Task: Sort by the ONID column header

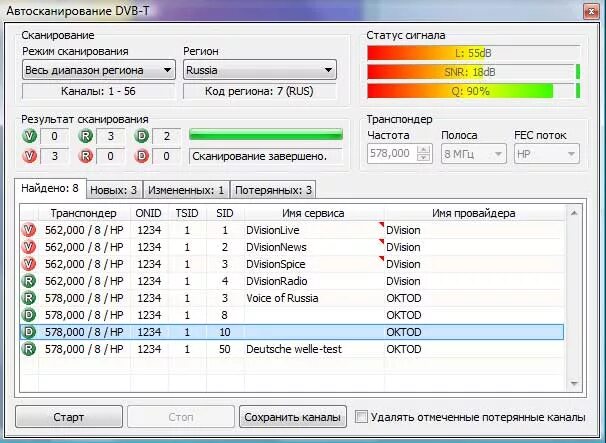Action: pyautogui.click(x=149, y=213)
